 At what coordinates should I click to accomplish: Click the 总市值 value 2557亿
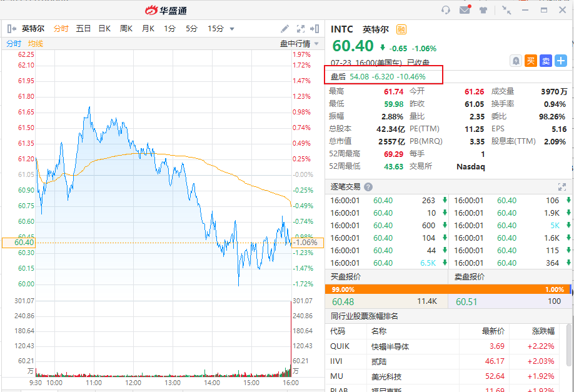[391, 142]
